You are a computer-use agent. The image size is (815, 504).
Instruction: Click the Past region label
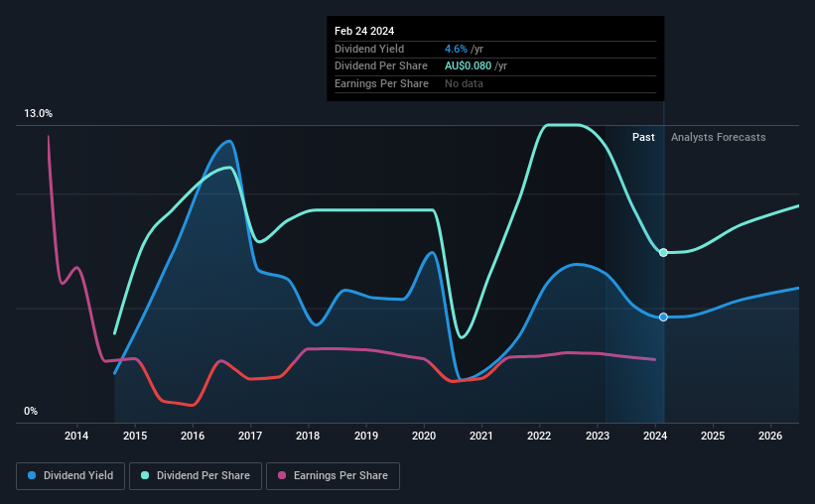coord(643,137)
